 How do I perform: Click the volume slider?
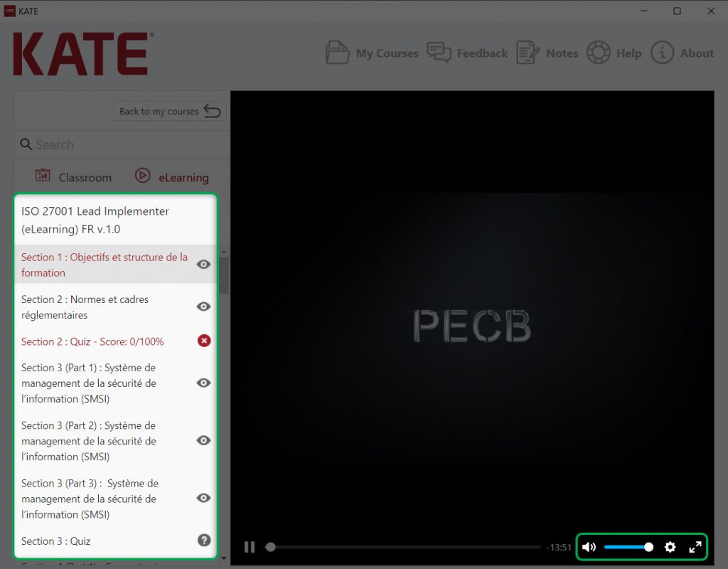click(628, 547)
